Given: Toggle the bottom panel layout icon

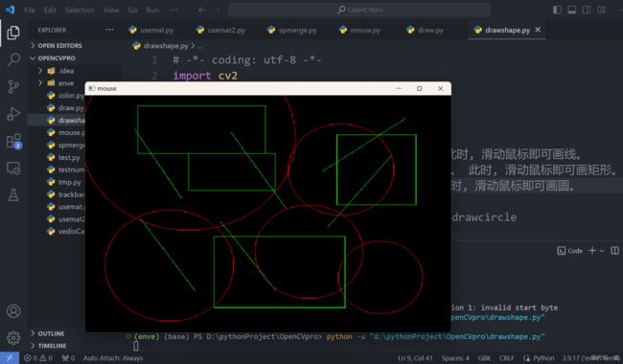Looking at the screenshot, I should tap(572, 10).
